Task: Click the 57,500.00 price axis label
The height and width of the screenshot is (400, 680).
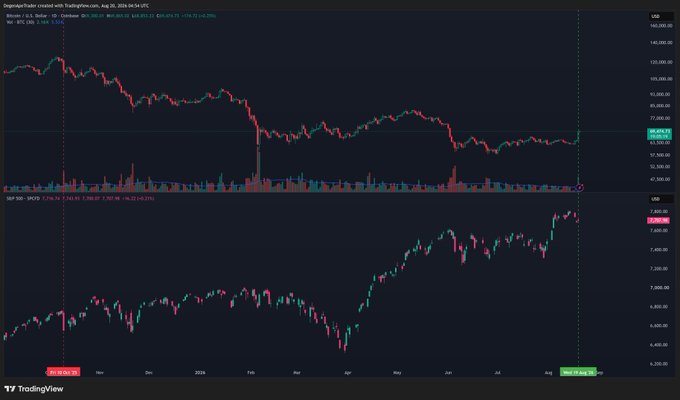Action: pyautogui.click(x=661, y=155)
